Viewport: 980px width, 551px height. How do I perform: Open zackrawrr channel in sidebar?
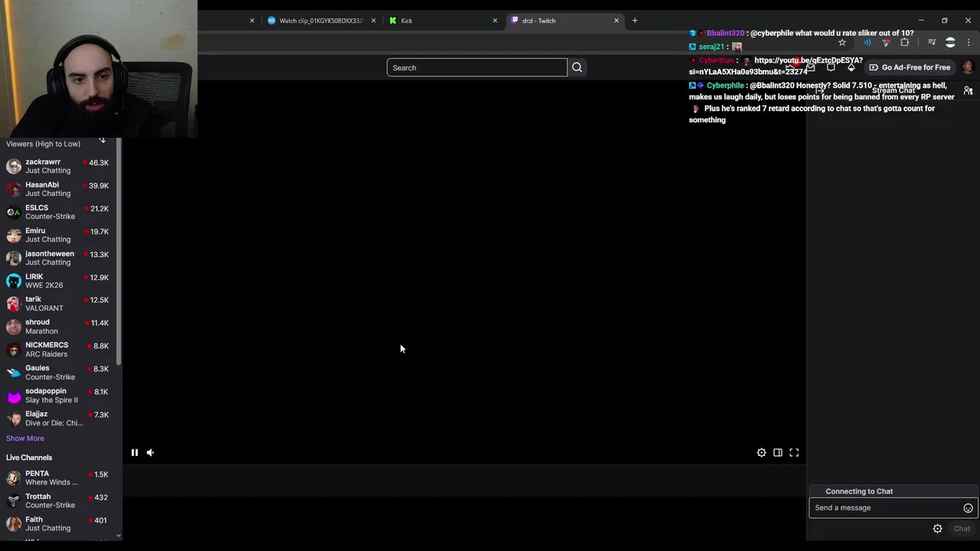[x=58, y=166]
